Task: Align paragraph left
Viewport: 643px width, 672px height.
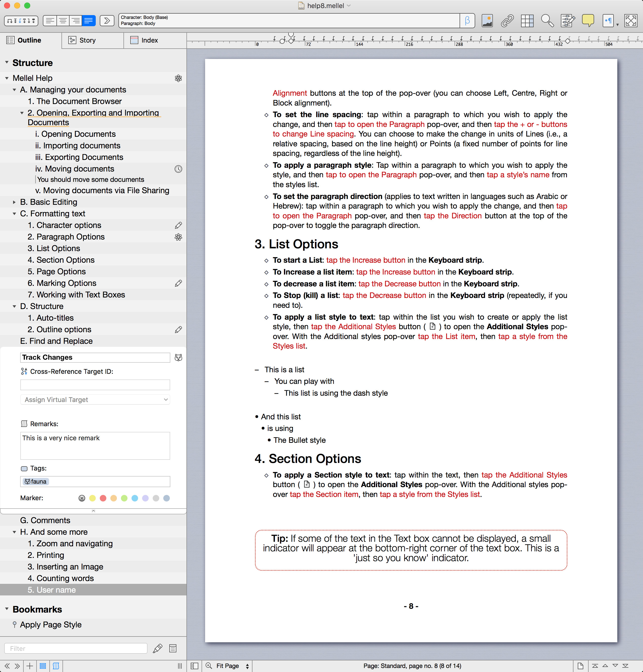Action: point(50,21)
